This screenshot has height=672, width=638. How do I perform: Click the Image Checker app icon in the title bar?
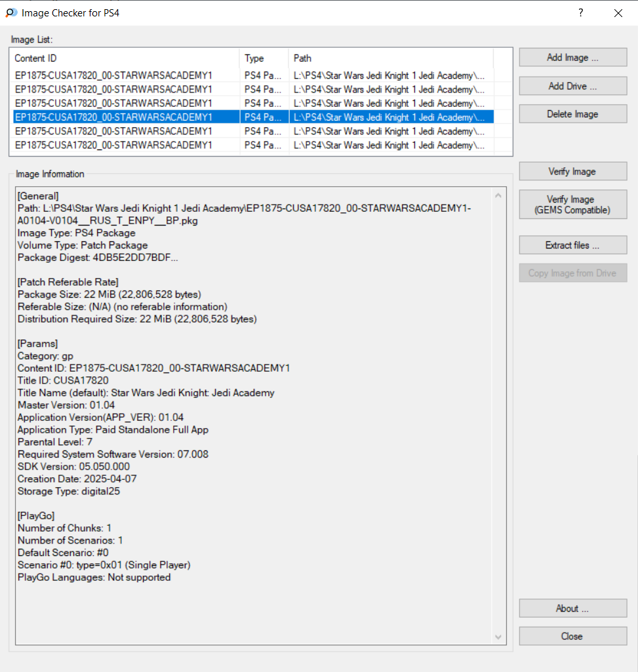coord(11,13)
